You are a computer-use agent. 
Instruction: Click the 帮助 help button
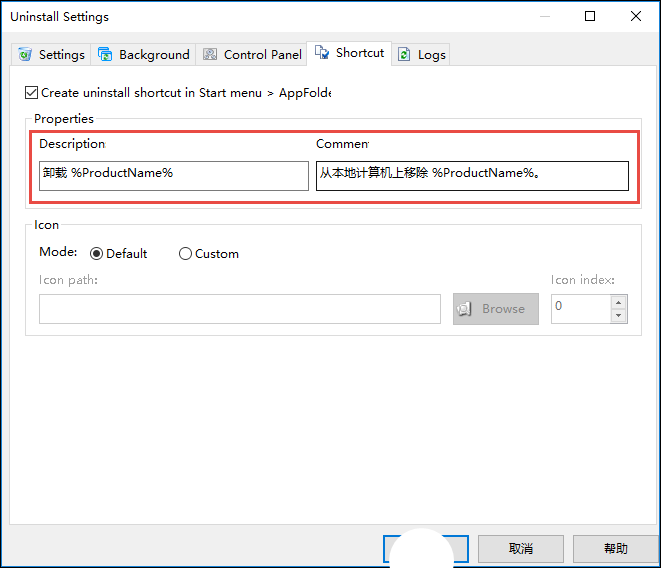pyautogui.click(x=615, y=549)
